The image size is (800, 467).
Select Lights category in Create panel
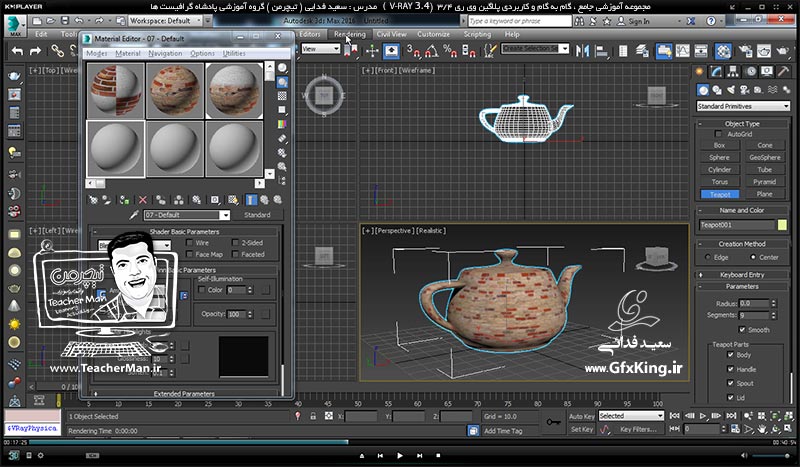point(731,90)
